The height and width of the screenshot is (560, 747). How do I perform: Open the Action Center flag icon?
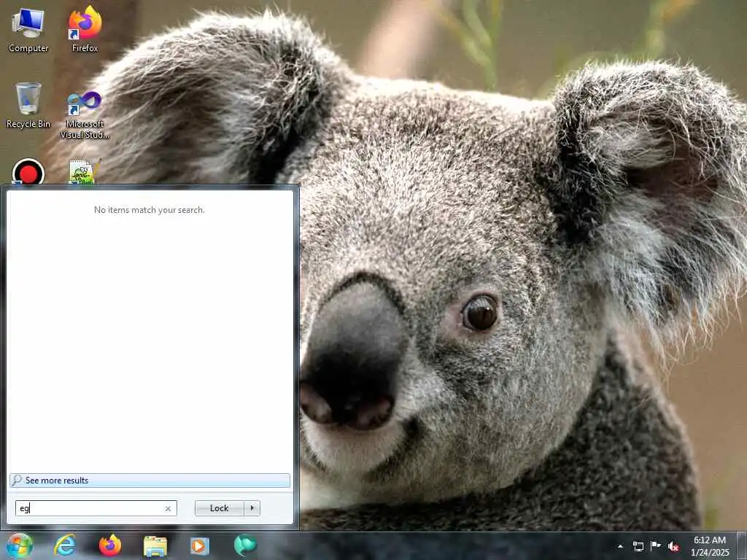tap(656, 546)
